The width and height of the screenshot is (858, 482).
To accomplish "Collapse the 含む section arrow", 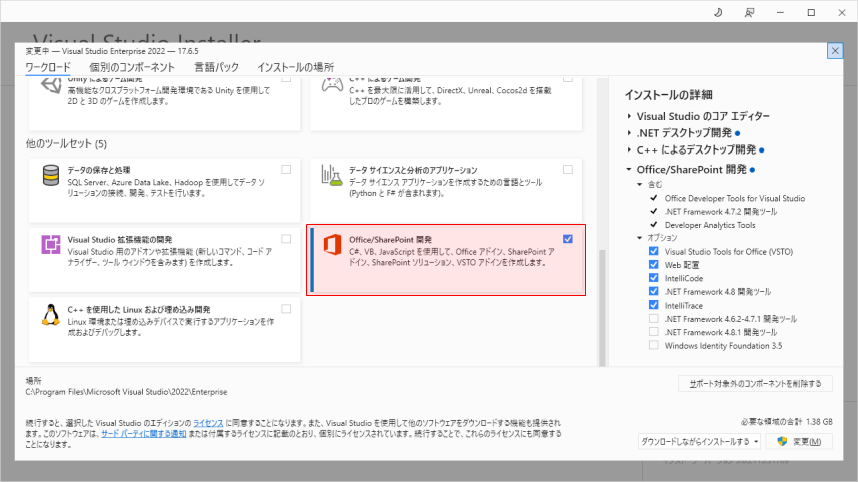I will point(640,184).
